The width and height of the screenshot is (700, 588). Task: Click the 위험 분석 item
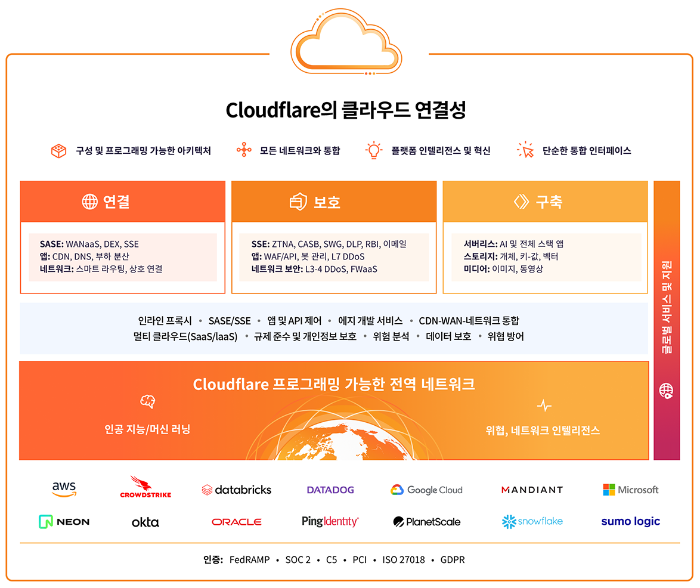391,336
